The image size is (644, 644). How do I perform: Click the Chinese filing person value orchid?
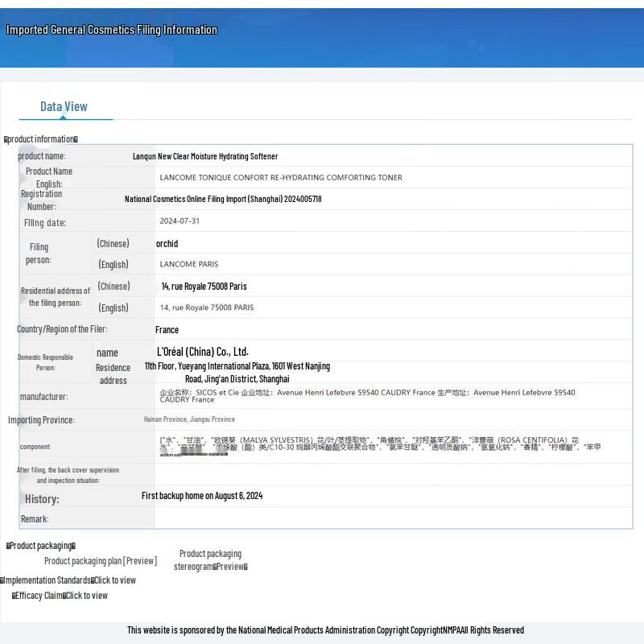point(167,243)
